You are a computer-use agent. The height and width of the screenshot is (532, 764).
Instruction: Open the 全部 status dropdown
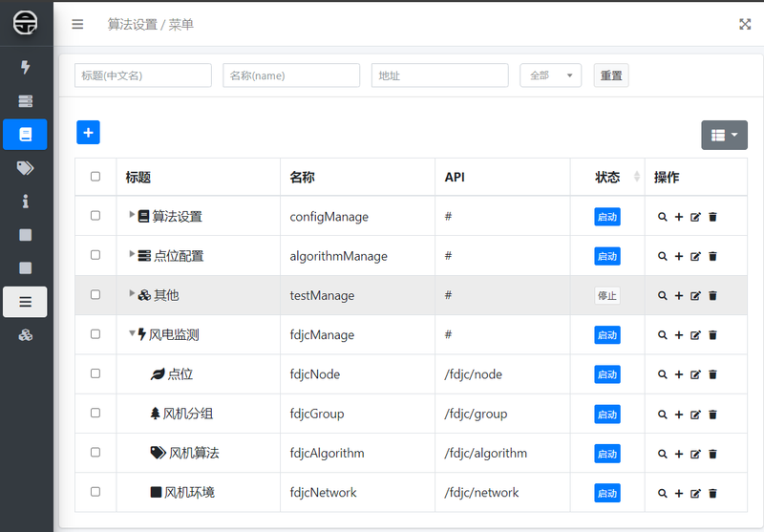(x=550, y=75)
